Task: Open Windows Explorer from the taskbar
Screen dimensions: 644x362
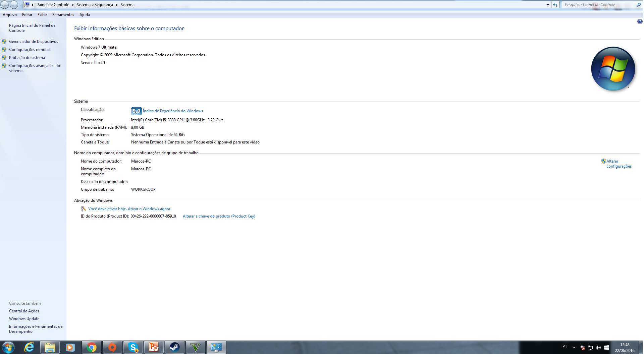Action: click(50, 348)
